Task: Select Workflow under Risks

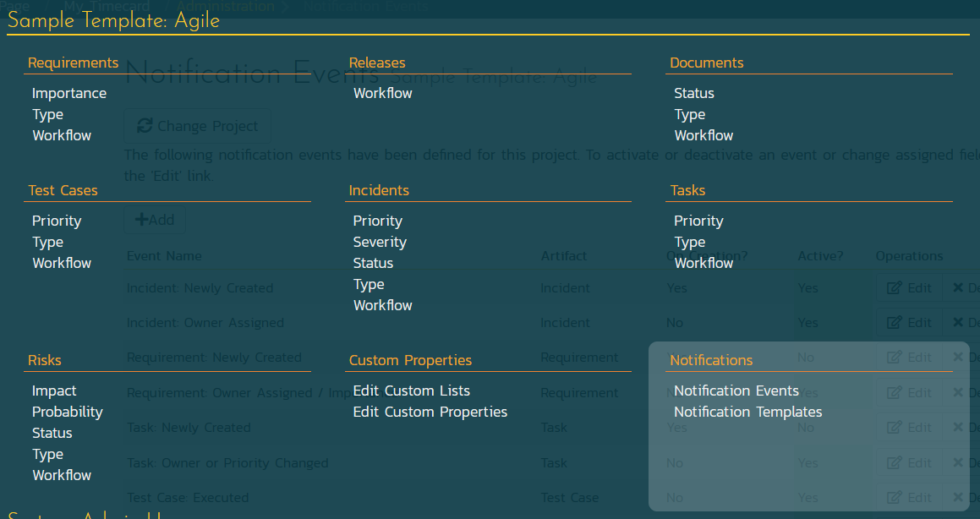Action: click(62, 475)
